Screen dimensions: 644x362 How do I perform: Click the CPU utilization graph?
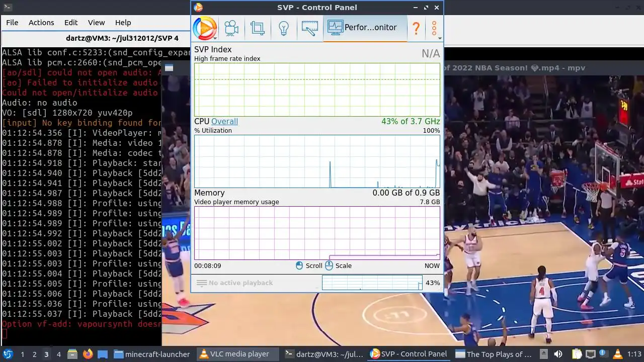[x=317, y=161]
